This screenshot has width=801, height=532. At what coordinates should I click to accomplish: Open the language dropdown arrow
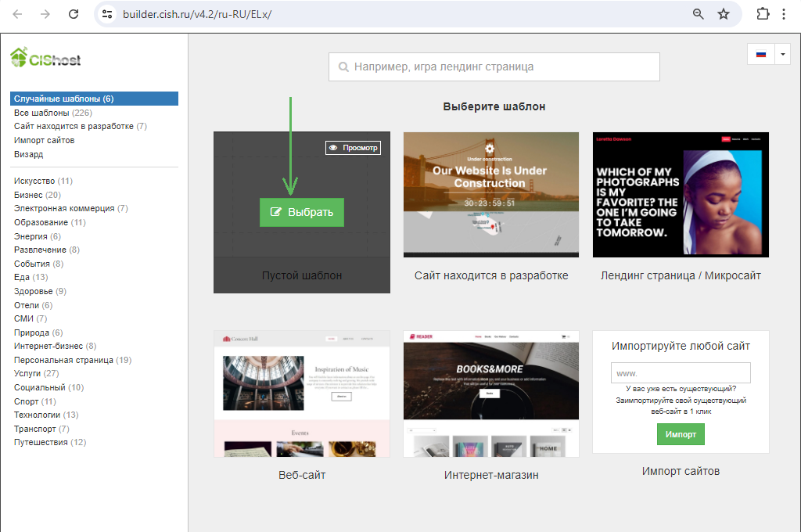pyautogui.click(x=782, y=55)
